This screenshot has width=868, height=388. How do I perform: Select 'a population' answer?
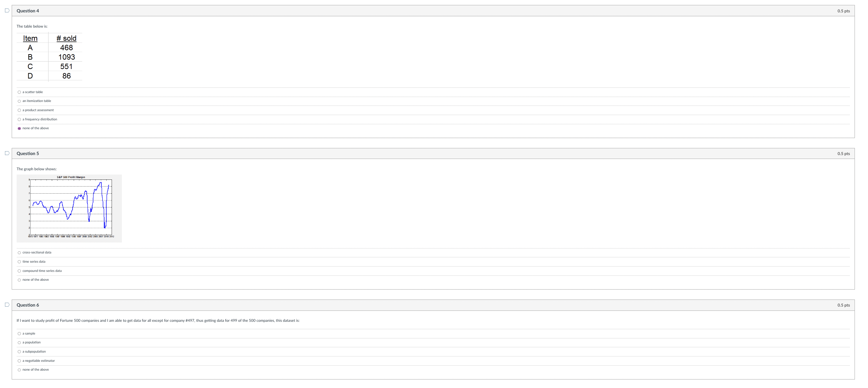pos(19,343)
